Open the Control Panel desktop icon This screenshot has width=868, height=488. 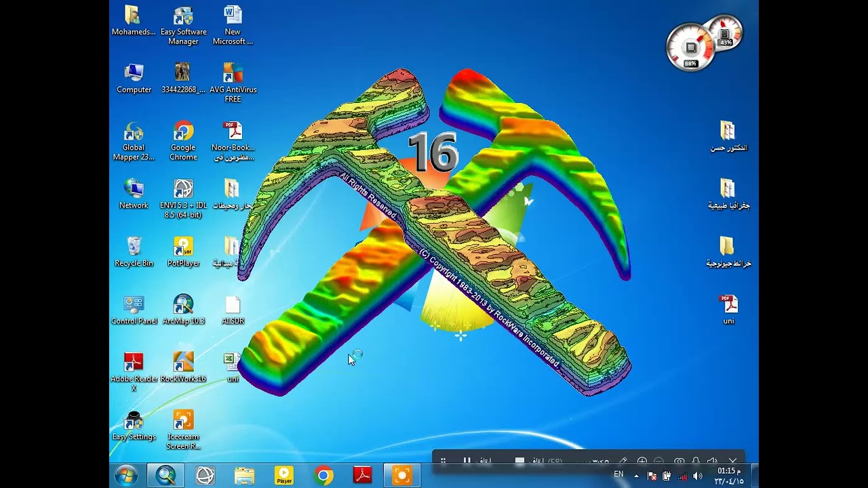[x=134, y=309]
